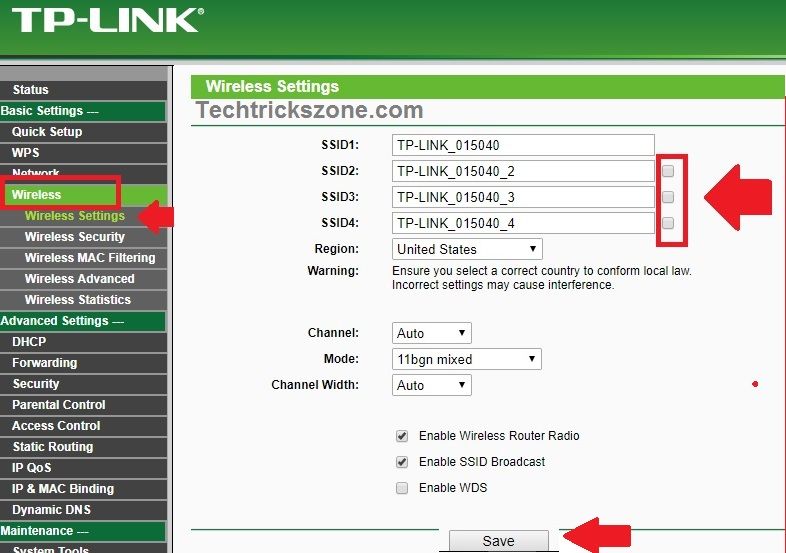Uncheck Enable Wireless Router Radio

pyautogui.click(x=402, y=436)
